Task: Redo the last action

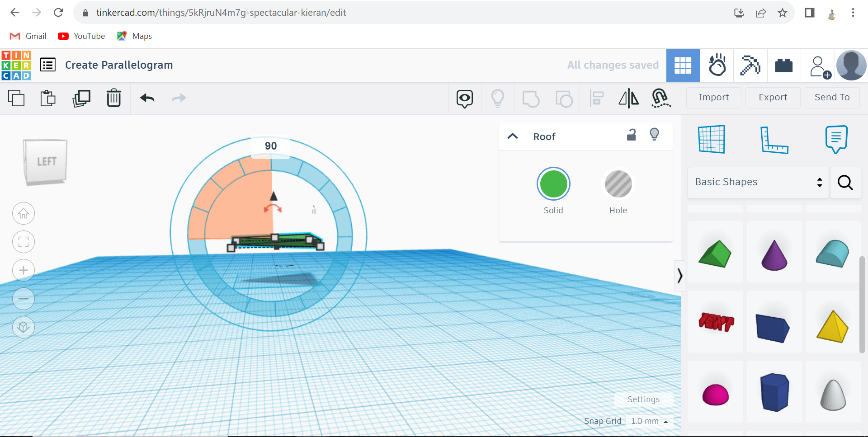Action: click(x=179, y=98)
